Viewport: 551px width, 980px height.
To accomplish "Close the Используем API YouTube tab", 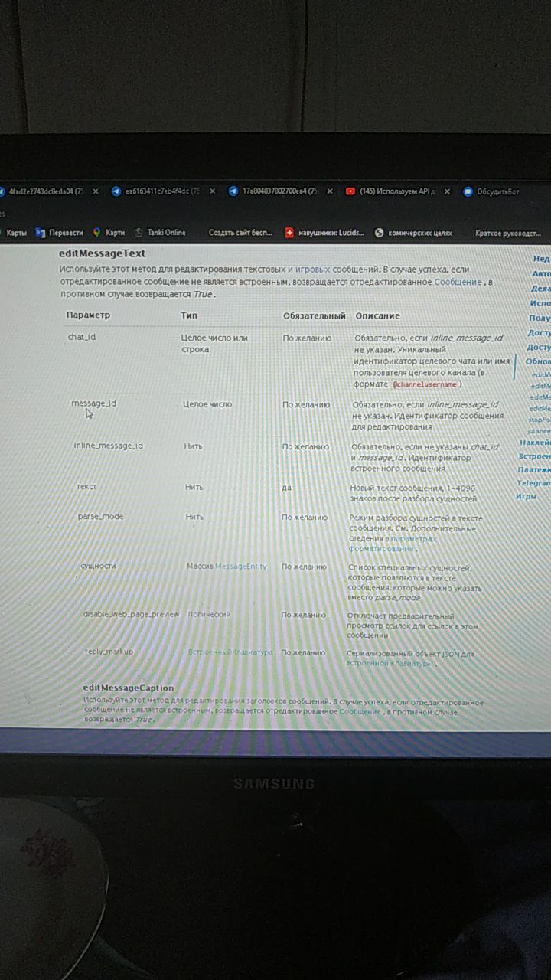I will click(x=447, y=192).
